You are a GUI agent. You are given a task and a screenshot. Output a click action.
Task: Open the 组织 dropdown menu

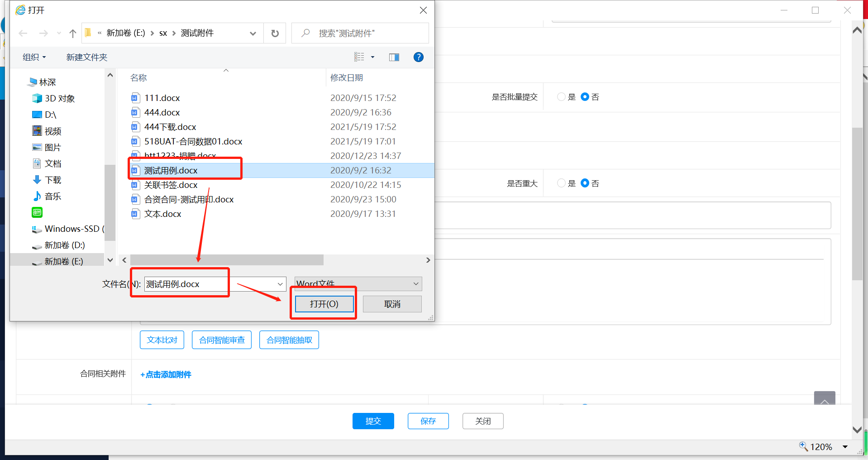[34, 57]
